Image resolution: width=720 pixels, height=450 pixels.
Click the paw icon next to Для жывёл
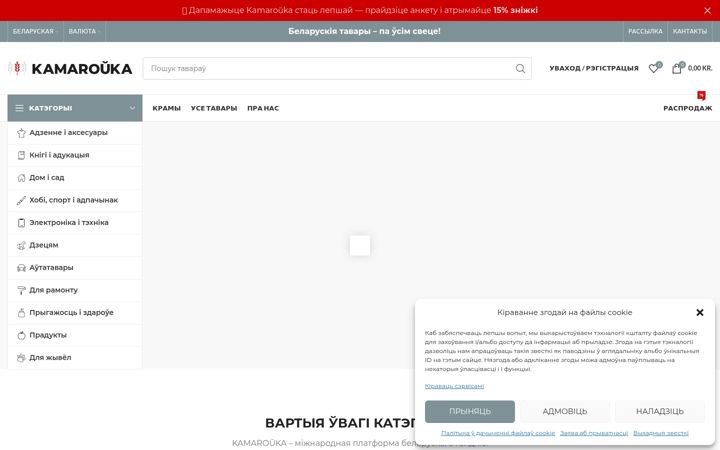(21, 358)
